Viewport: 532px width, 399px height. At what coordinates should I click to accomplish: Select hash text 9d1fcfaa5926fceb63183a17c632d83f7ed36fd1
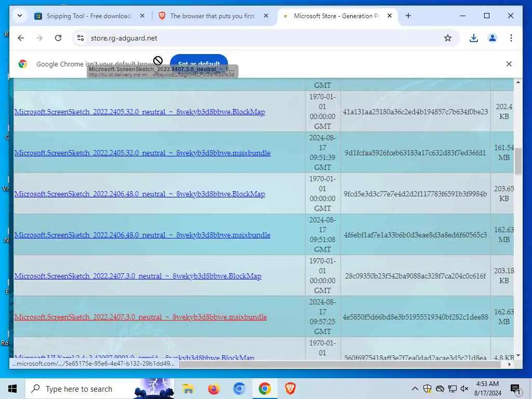coord(415,153)
